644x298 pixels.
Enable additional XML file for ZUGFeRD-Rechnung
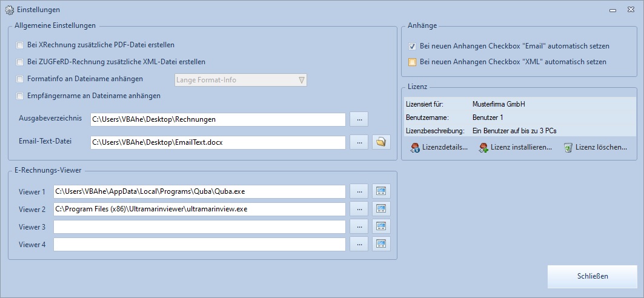19,62
